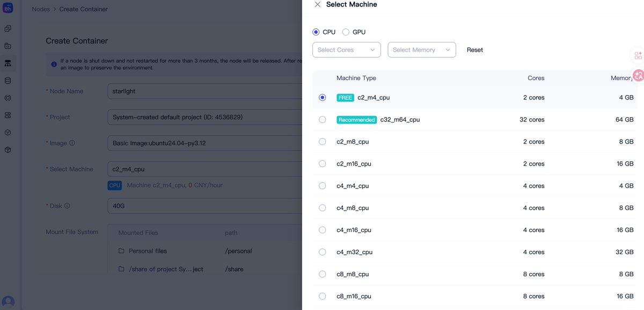
Task: Close the Select Machine panel with the X
Action: pos(317,4)
